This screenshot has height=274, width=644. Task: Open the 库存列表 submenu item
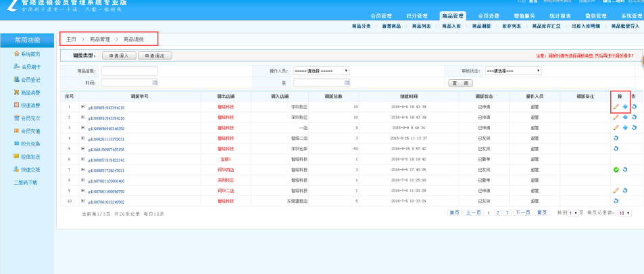click(x=512, y=26)
